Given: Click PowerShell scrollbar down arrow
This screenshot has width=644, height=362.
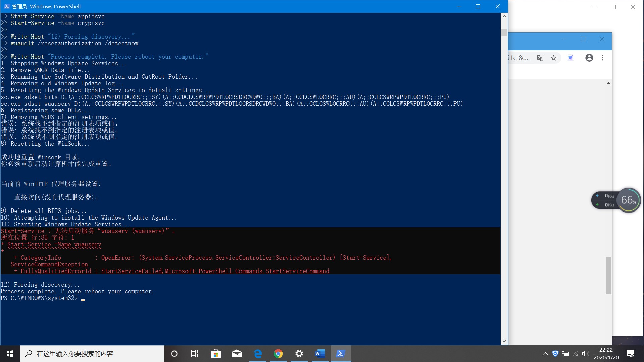Looking at the screenshot, I should tap(504, 342).
